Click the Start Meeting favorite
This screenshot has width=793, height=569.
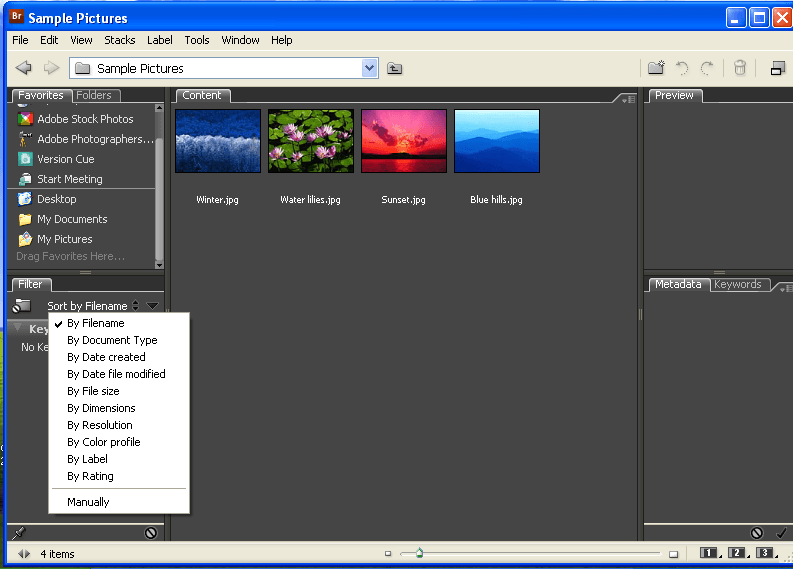[60, 179]
